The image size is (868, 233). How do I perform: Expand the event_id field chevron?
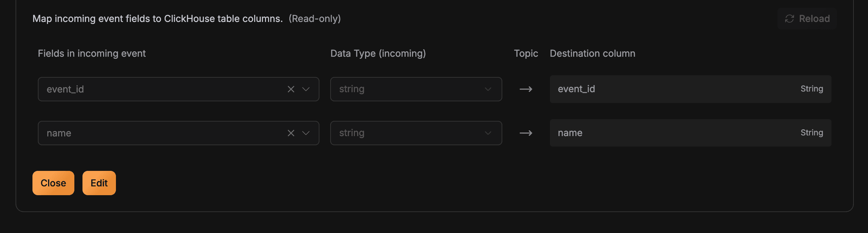click(306, 89)
